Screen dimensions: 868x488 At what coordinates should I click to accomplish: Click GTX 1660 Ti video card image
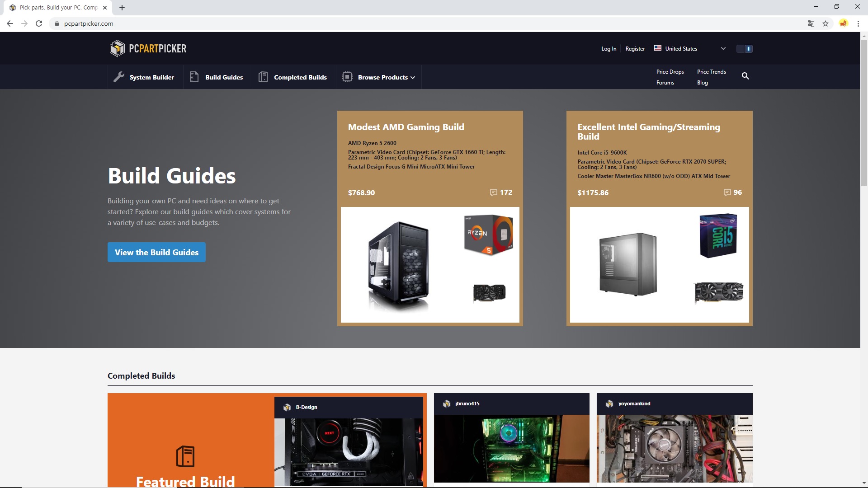[x=490, y=293]
